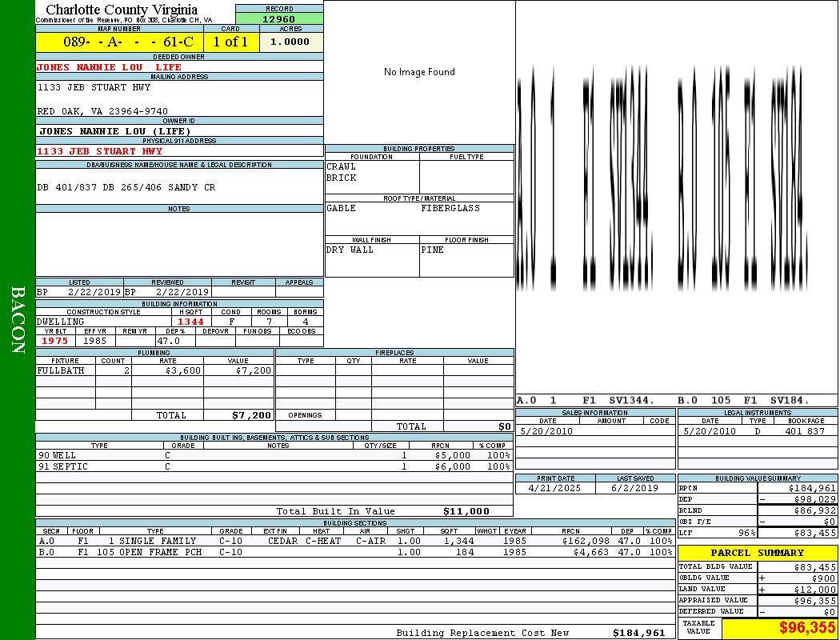Viewport: 840px width, 640px height.
Task: Click fireplaces total $0
Action: tap(505, 426)
